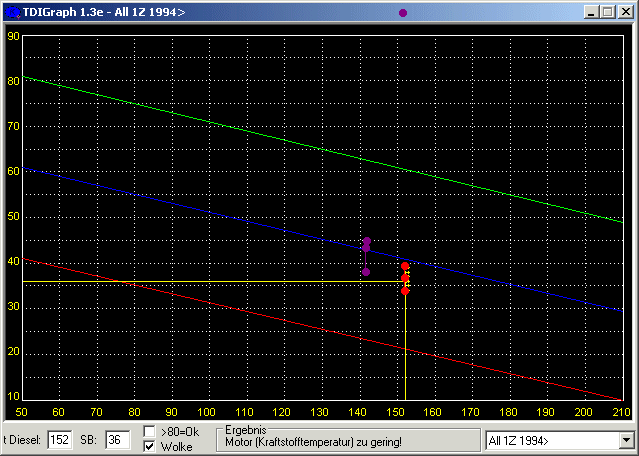Click the topmost red data point
639x456 pixels.
click(x=405, y=266)
